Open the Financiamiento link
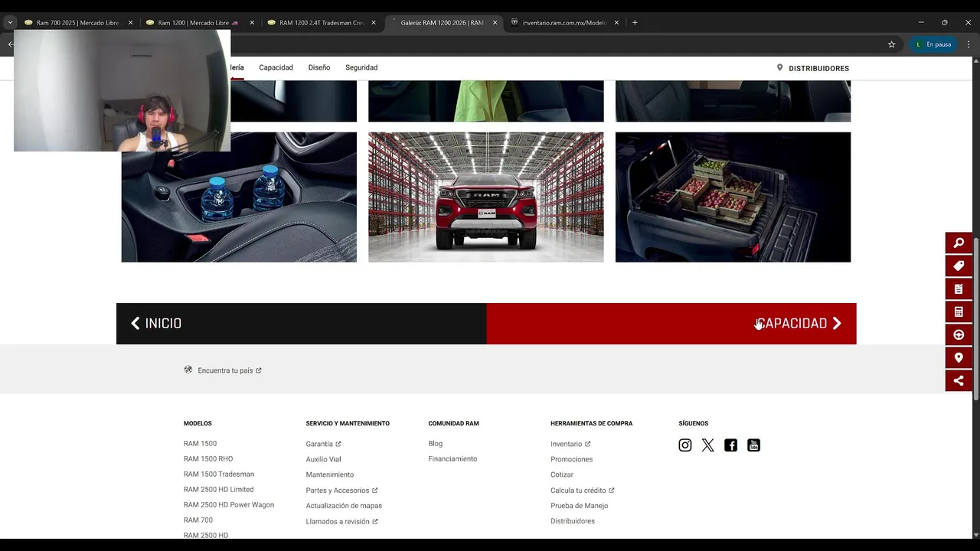 (x=452, y=459)
